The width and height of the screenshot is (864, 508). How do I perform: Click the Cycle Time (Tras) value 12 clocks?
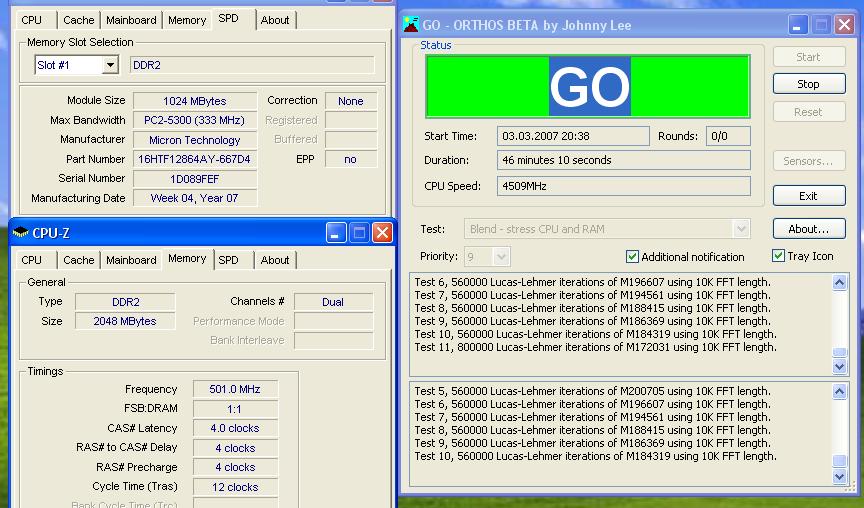point(235,487)
